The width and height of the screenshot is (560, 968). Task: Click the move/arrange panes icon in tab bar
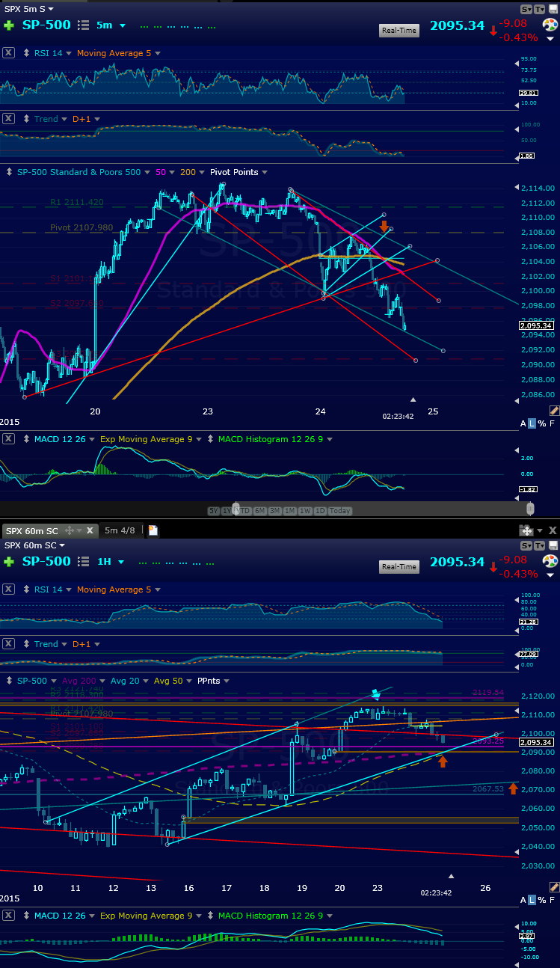526,530
